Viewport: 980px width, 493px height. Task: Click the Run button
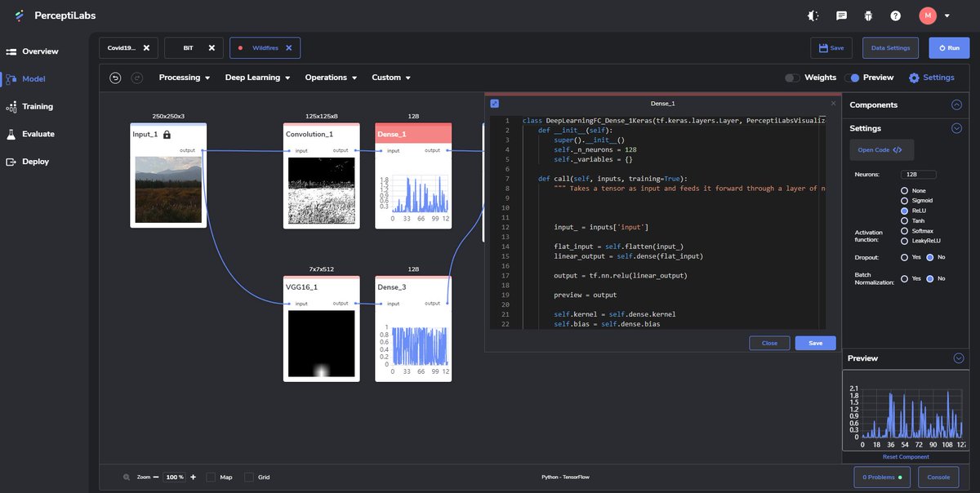point(948,48)
